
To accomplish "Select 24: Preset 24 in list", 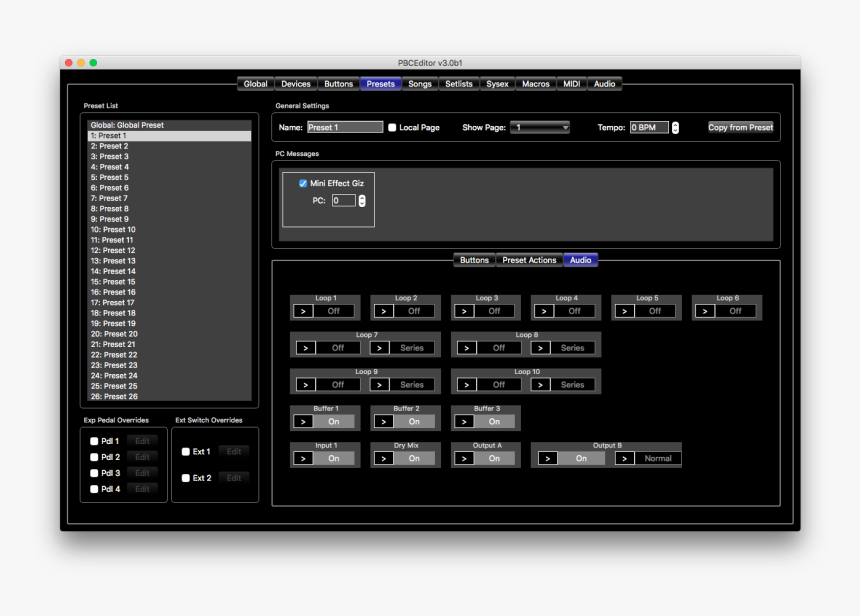I will 169,376.
